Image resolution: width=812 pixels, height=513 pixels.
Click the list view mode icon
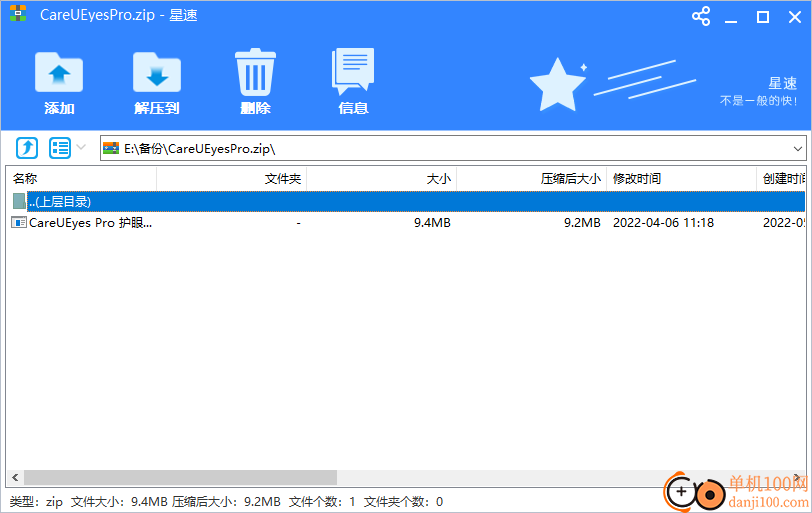pyautogui.click(x=60, y=148)
